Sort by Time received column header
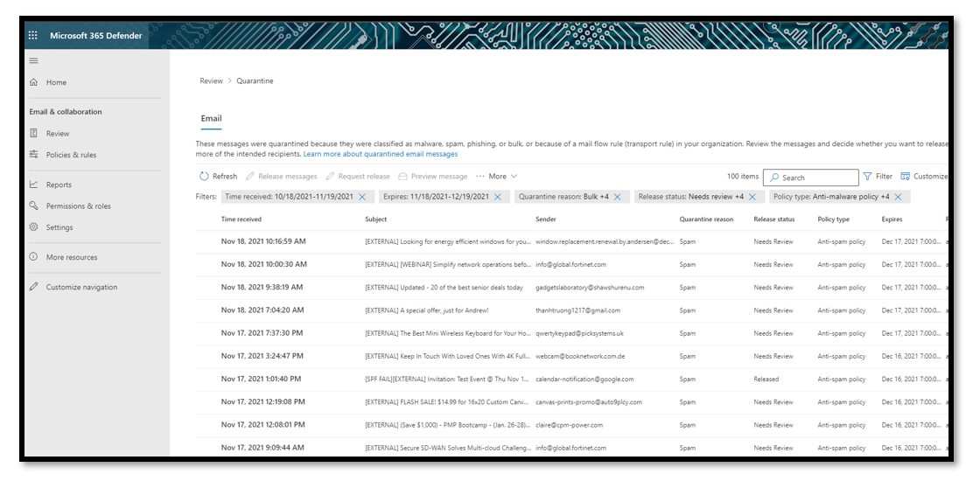The image size is (980, 488). 241,220
